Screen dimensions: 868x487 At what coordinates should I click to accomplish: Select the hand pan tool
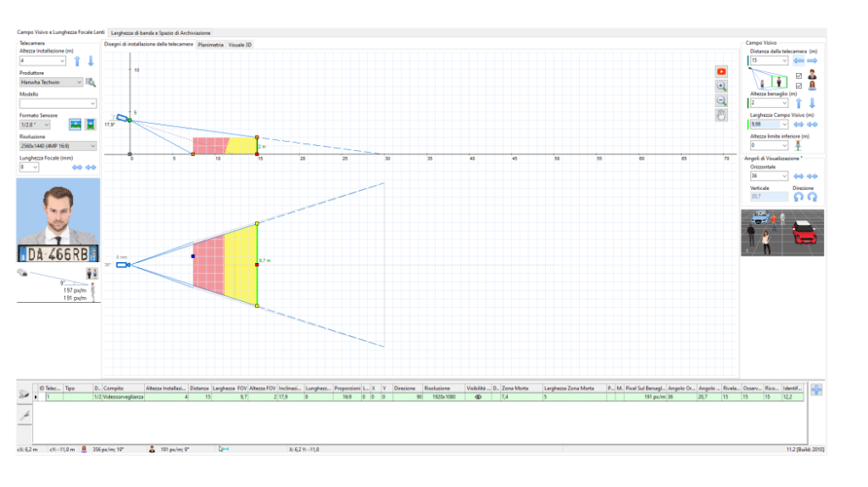pos(721,115)
